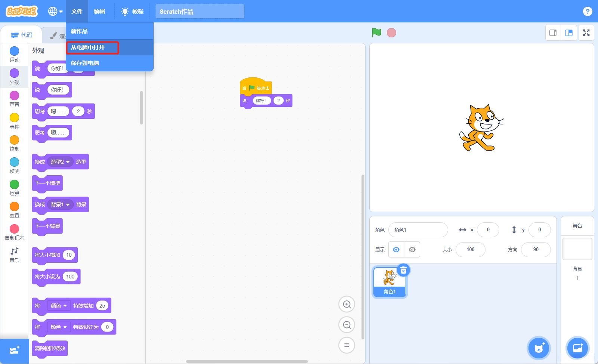Select the 外观 block category
The width and height of the screenshot is (598, 364).
pos(15,77)
